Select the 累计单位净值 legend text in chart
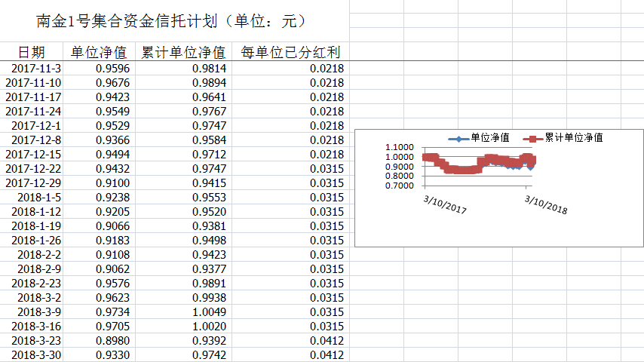The height and width of the screenshot is (362, 644). coord(573,138)
